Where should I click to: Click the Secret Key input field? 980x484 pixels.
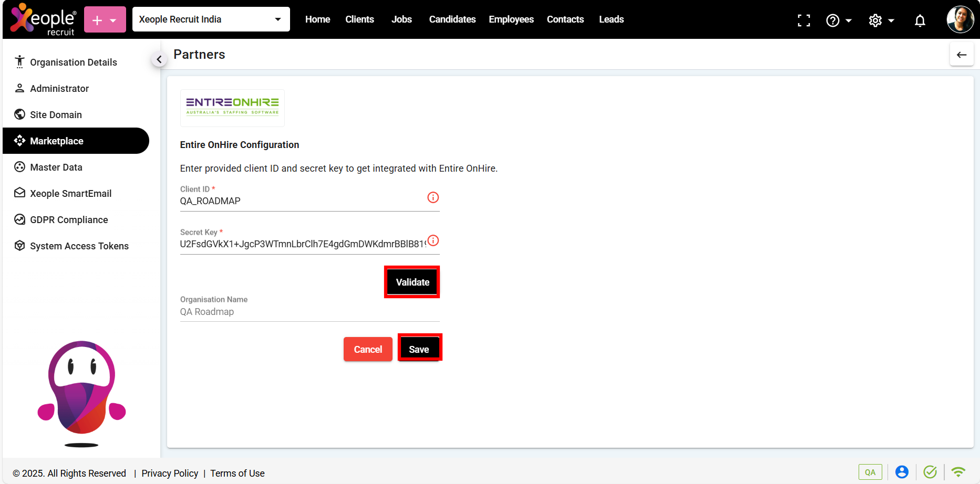pos(302,244)
